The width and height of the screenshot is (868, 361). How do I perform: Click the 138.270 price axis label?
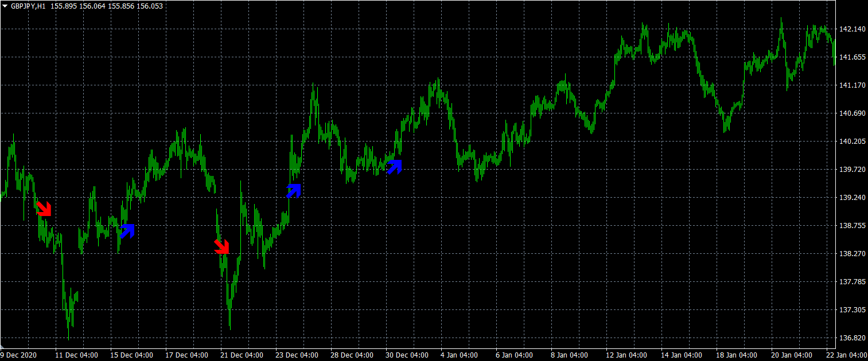852,254
